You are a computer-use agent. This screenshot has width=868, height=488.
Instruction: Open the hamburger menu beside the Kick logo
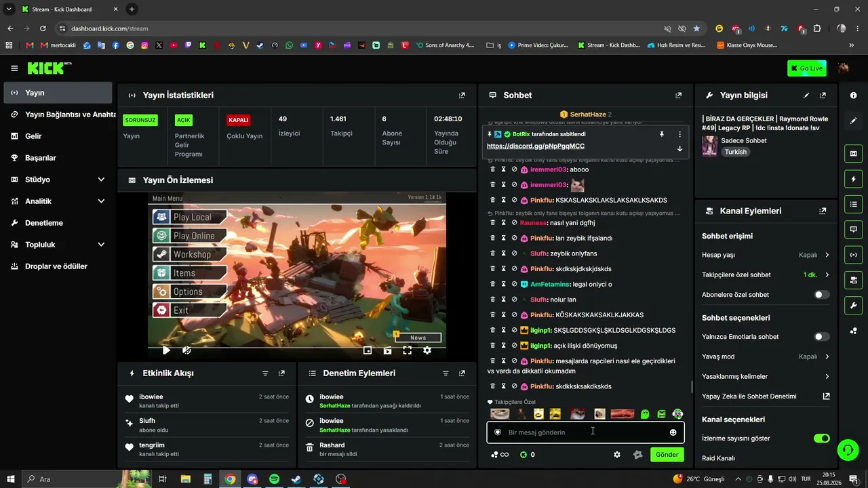(x=14, y=68)
